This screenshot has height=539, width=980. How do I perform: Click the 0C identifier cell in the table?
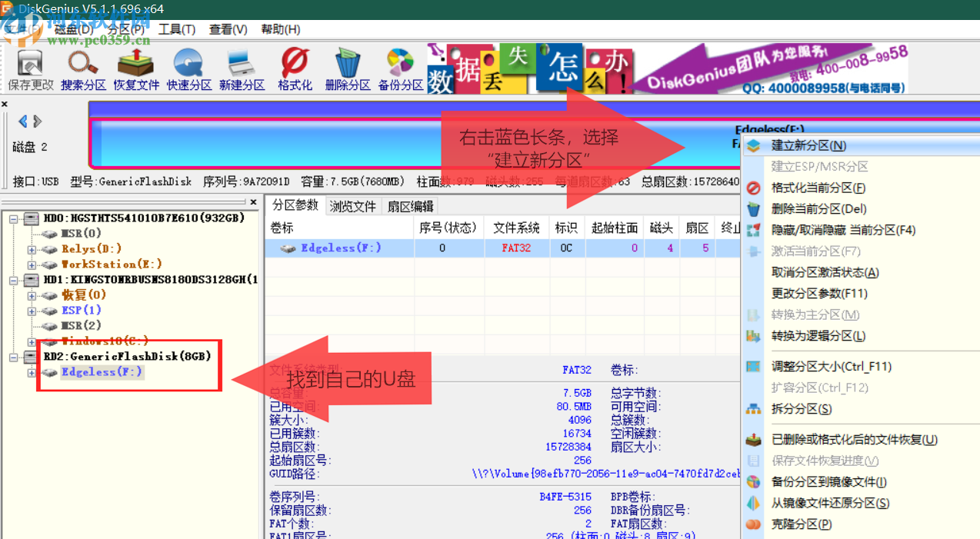566,248
